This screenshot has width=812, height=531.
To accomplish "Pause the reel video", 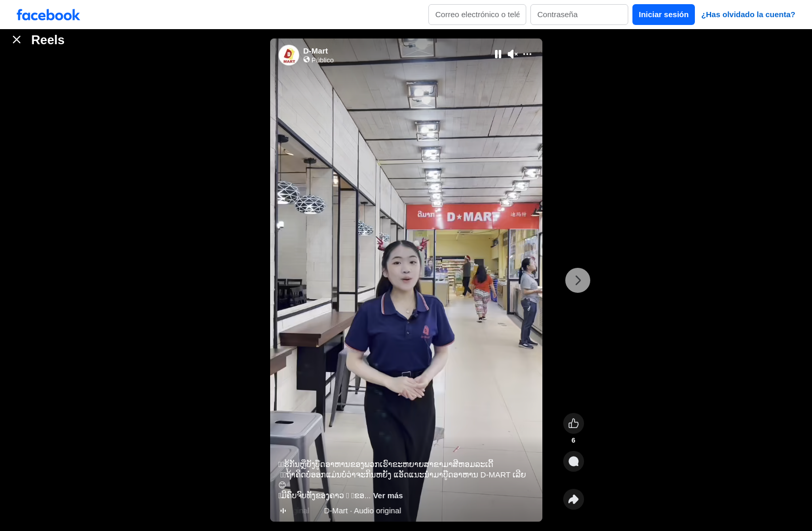I will click(498, 54).
